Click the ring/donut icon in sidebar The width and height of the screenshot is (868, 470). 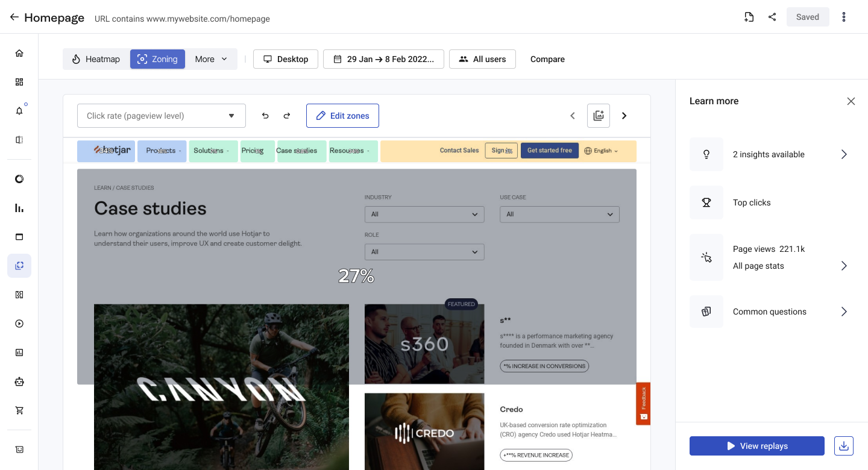19,179
